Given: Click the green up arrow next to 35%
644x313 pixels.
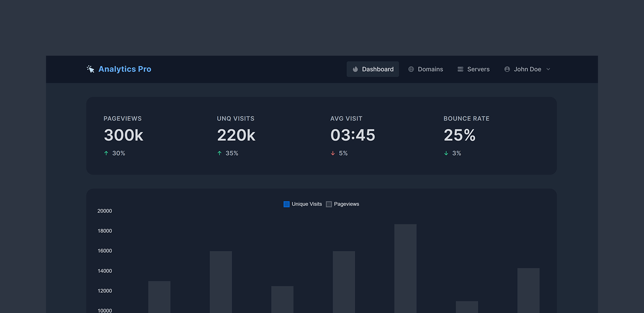Looking at the screenshot, I should (x=219, y=152).
